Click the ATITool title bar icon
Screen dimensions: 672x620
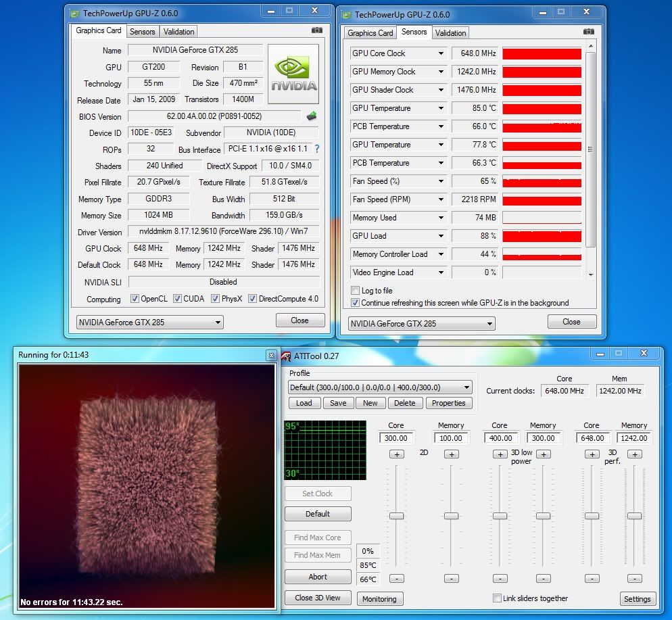[x=286, y=356]
